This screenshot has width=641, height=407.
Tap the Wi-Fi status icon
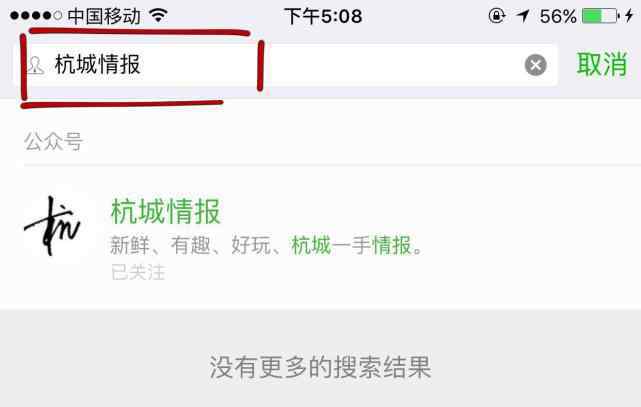click(x=159, y=16)
